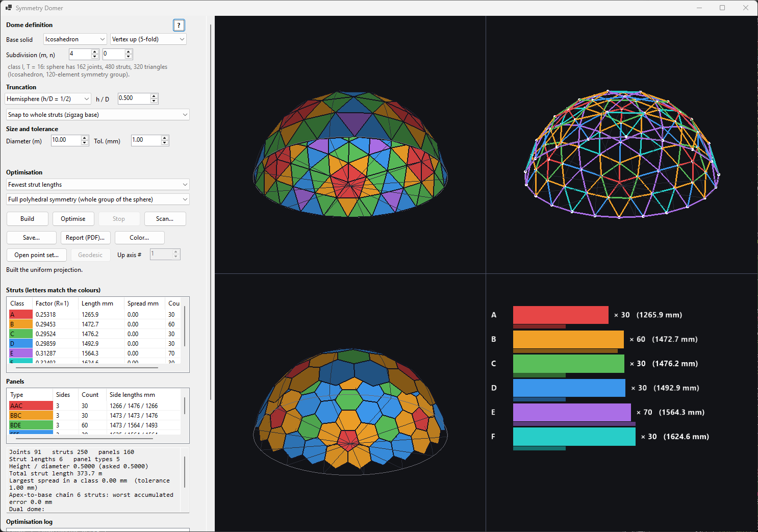The width and height of the screenshot is (758, 532).
Task: Open the Report (PDF)... dialog
Action: pos(85,238)
